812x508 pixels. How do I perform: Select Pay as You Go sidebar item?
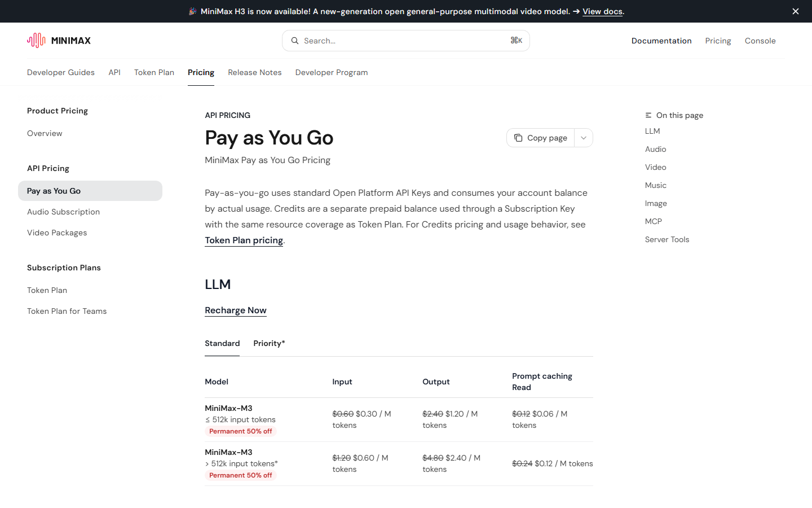tap(90, 191)
